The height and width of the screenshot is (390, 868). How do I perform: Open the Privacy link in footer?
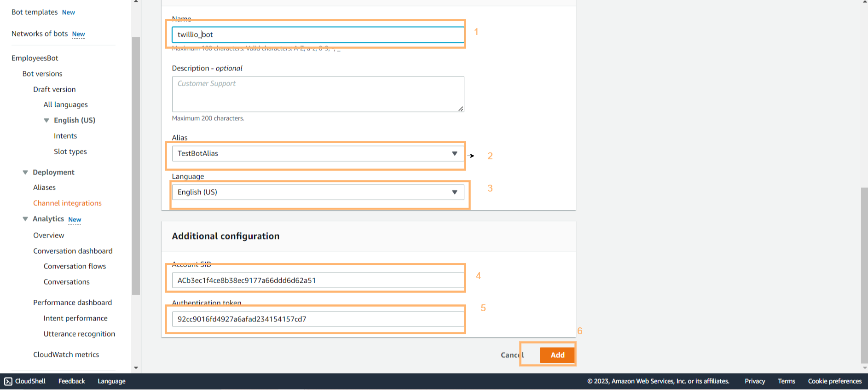[755, 381]
